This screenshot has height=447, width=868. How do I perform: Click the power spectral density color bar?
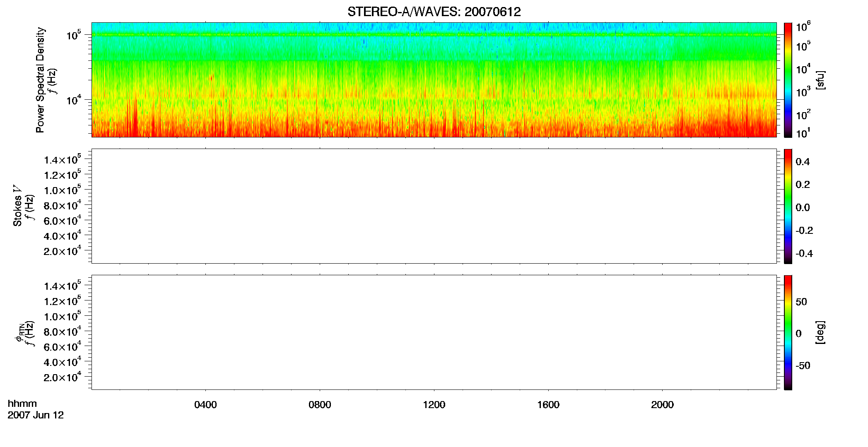click(x=788, y=80)
